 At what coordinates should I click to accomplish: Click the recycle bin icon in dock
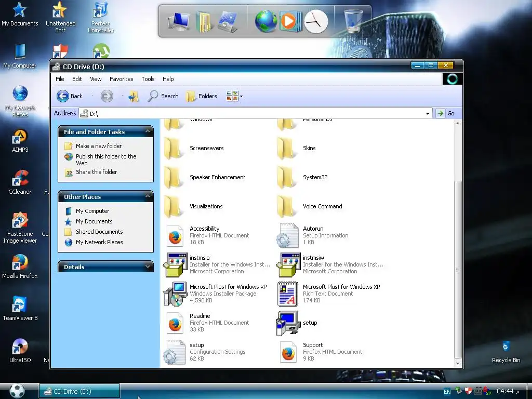coord(353,21)
